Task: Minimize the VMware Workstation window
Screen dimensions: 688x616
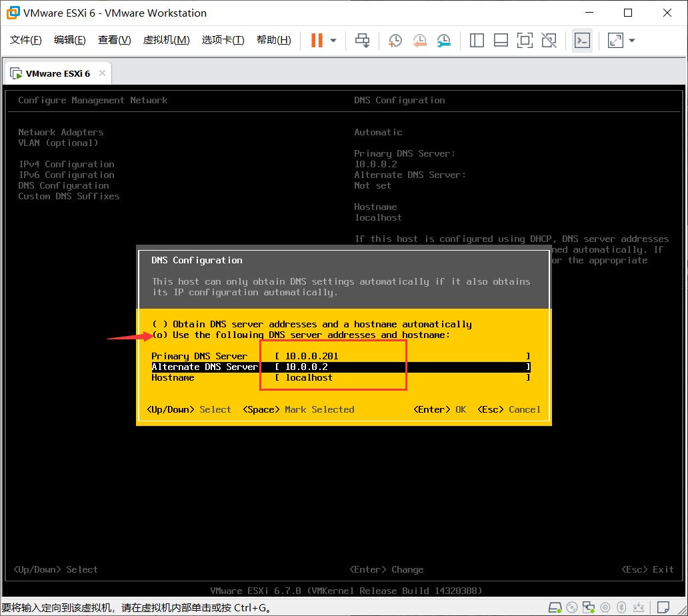Action: tap(589, 13)
